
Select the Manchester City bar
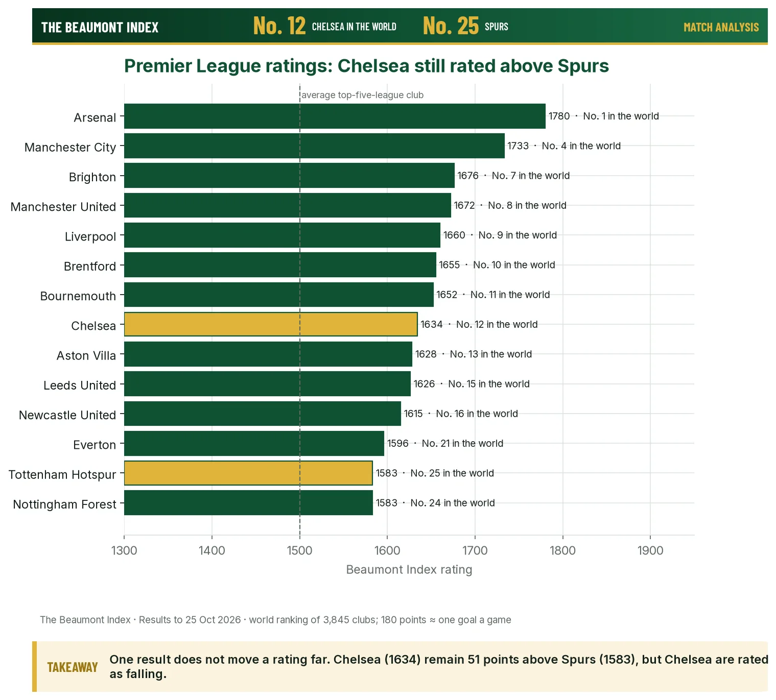tap(314, 146)
